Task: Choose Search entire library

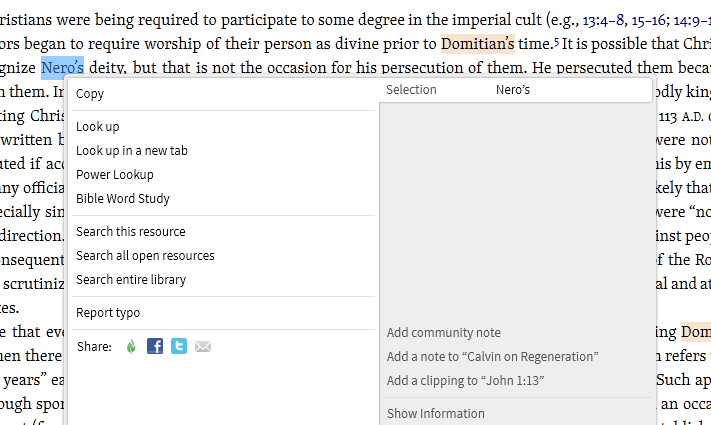Action: (x=131, y=280)
